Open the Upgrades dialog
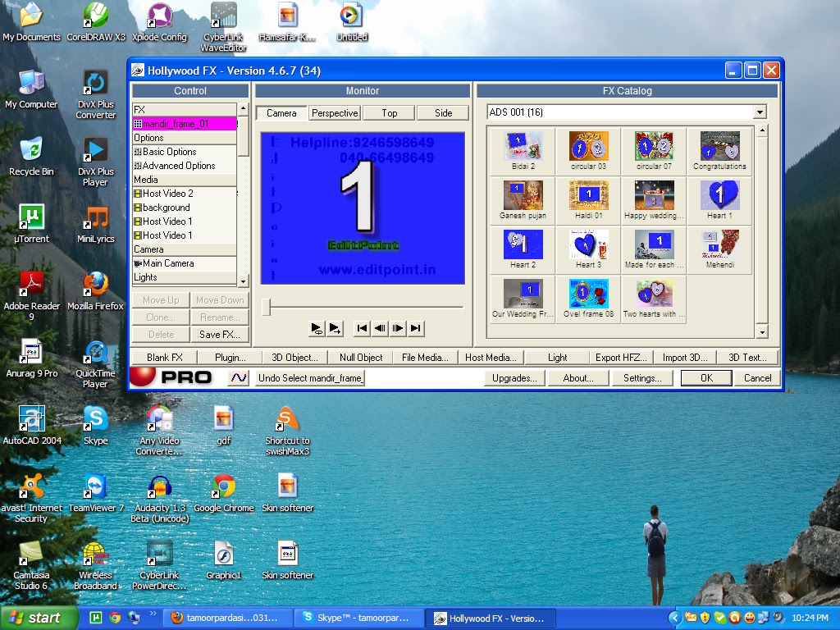The image size is (840, 630). click(514, 377)
